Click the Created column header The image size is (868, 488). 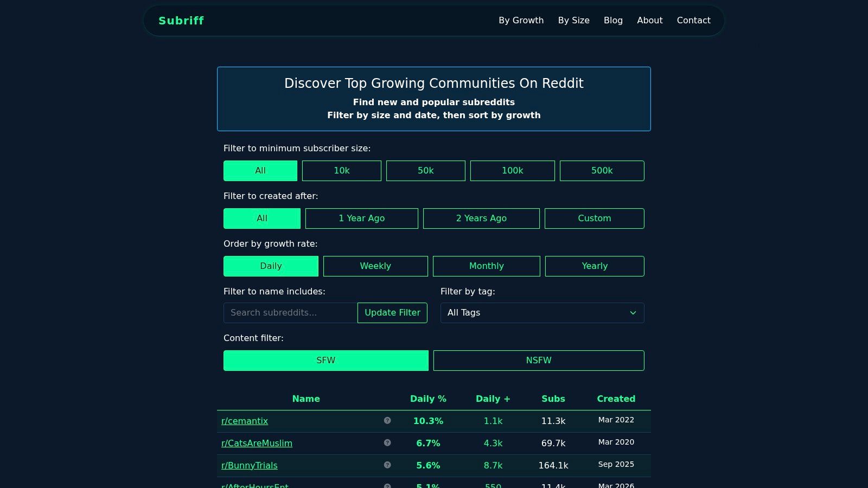click(x=616, y=399)
